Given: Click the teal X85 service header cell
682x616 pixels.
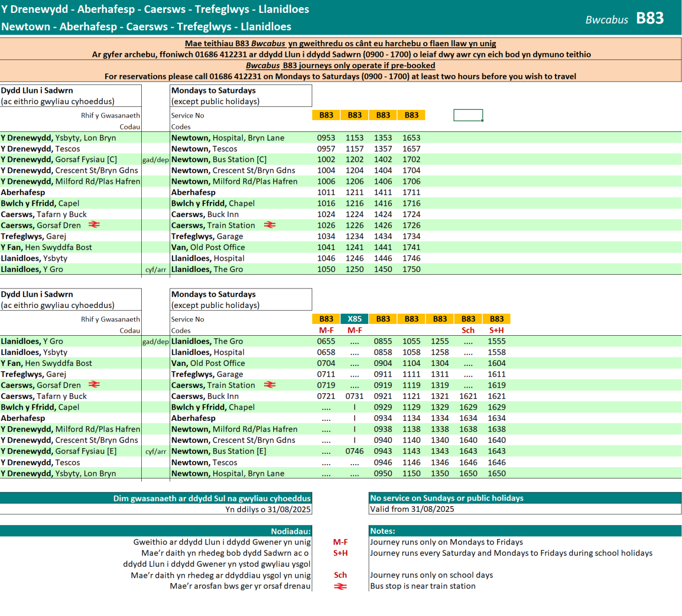Looking at the screenshot, I should (x=354, y=319).
